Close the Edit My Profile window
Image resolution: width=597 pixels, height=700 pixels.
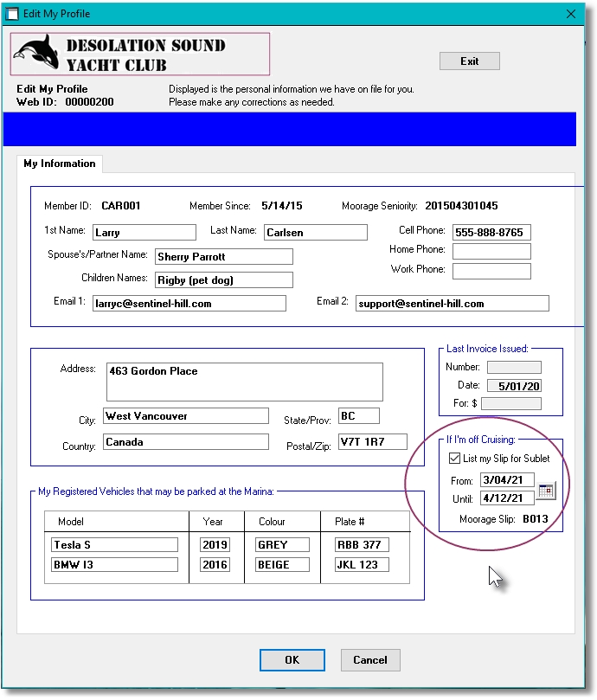pyautogui.click(x=571, y=14)
